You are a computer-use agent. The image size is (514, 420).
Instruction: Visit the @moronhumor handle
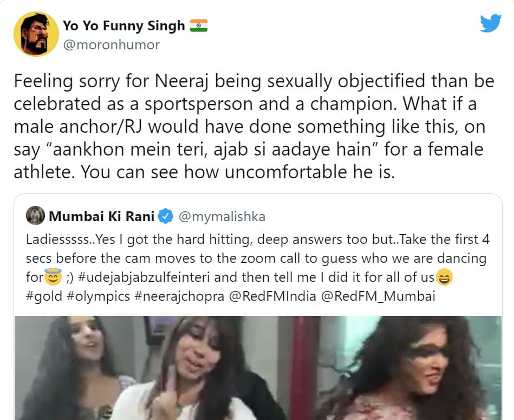pos(112,45)
